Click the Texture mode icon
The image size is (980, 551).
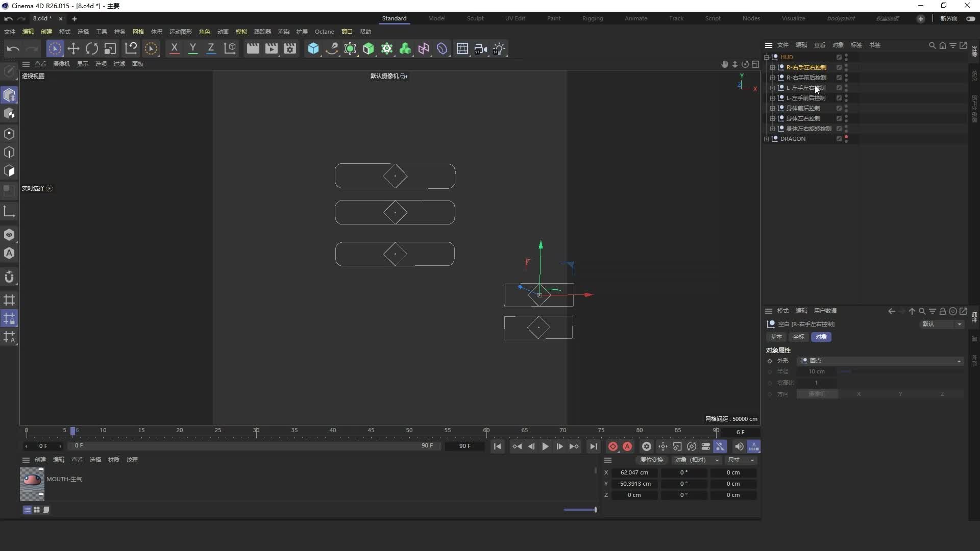point(9,114)
